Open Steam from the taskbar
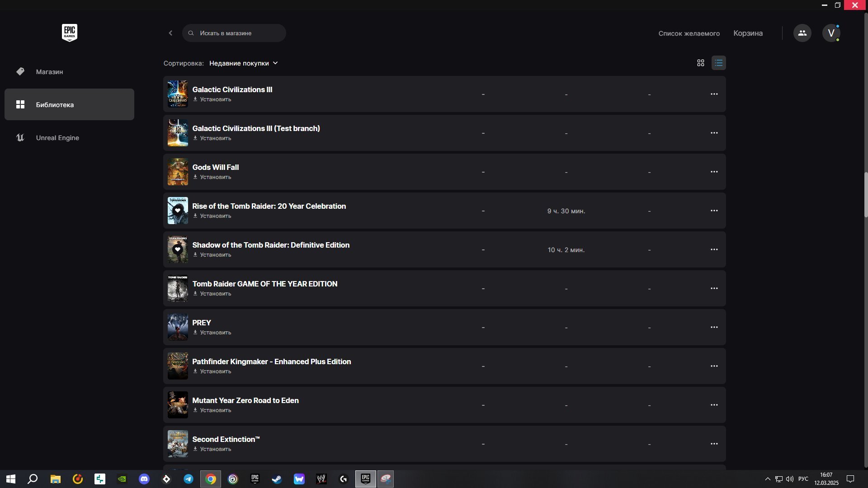 [277, 479]
